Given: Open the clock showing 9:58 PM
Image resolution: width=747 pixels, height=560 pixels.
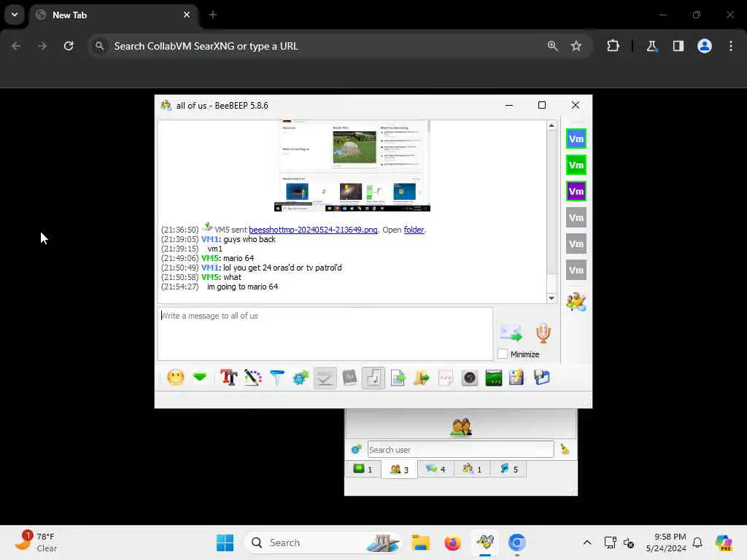Looking at the screenshot, I should (x=665, y=542).
